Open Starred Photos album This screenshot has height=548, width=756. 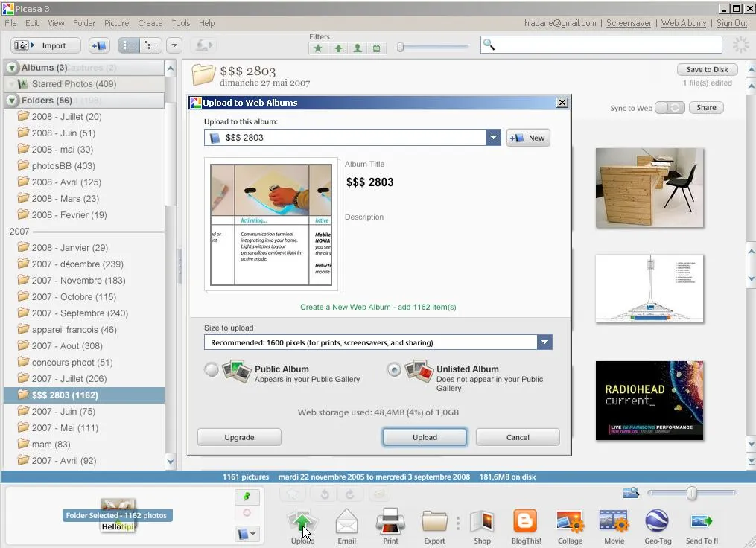tap(74, 84)
